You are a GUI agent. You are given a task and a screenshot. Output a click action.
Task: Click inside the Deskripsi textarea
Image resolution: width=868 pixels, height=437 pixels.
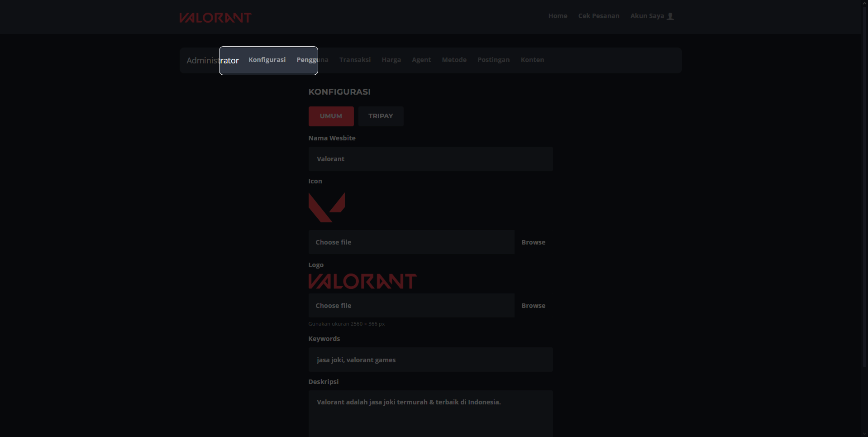point(431,413)
